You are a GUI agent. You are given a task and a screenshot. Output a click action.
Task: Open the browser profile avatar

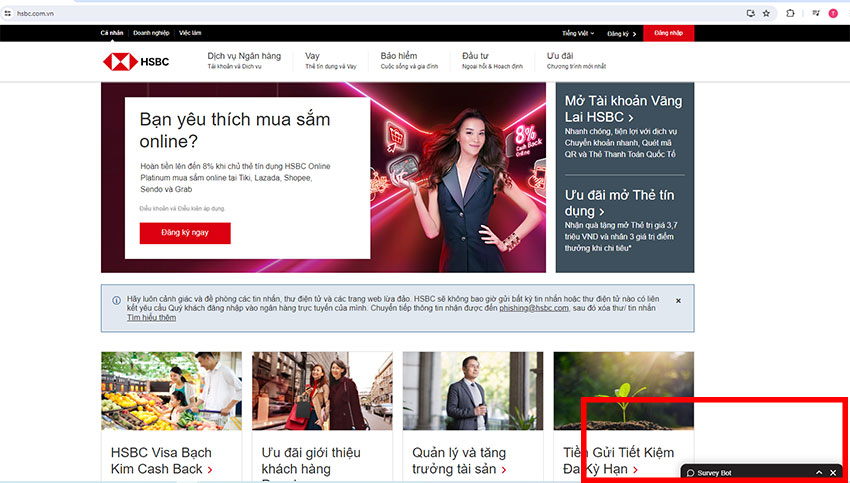(x=833, y=14)
